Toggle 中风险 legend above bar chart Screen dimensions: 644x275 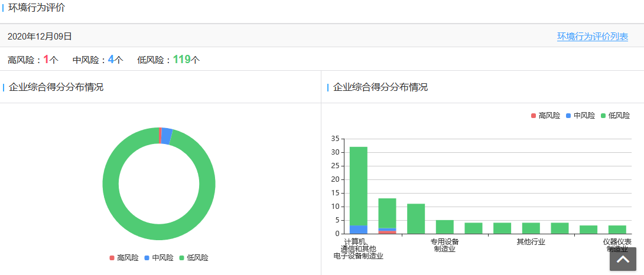[x=580, y=116]
